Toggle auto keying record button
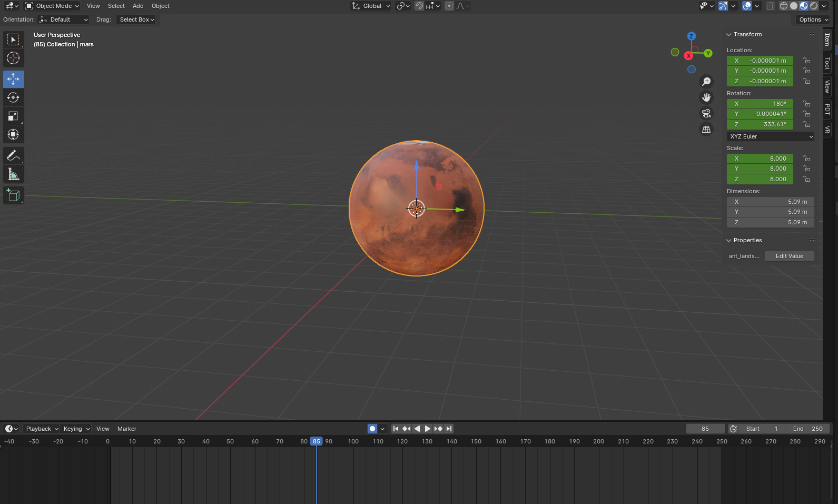Screen dimensions: 838x504 click(x=372, y=429)
